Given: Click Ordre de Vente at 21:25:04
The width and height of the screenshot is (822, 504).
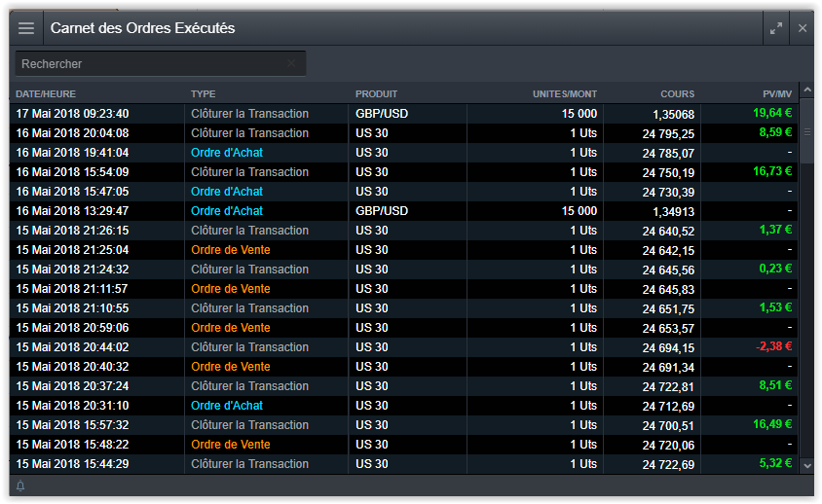Looking at the screenshot, I should point(230,250).
